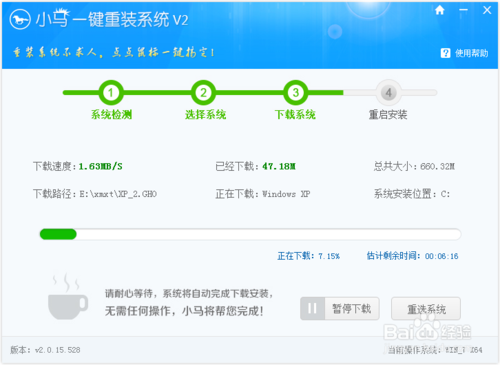Click the question mark help icon
The image size is (500, 365).
point(445,53)
